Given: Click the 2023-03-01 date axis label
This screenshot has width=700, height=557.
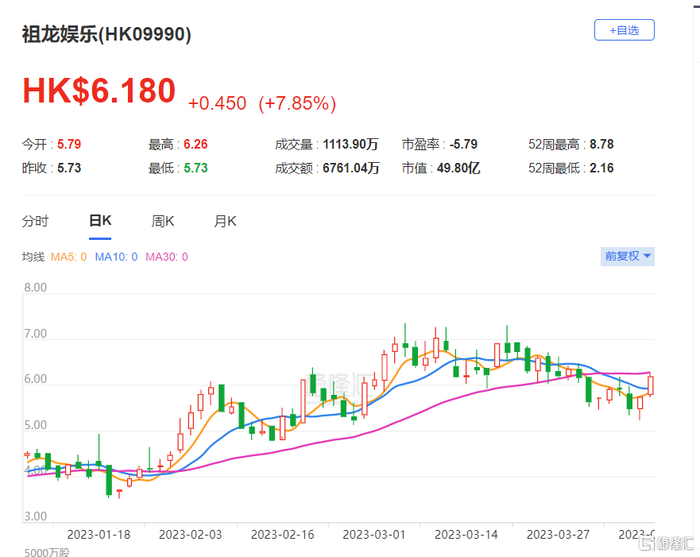Looking at the screenshot, I should (x=374, y=534).
